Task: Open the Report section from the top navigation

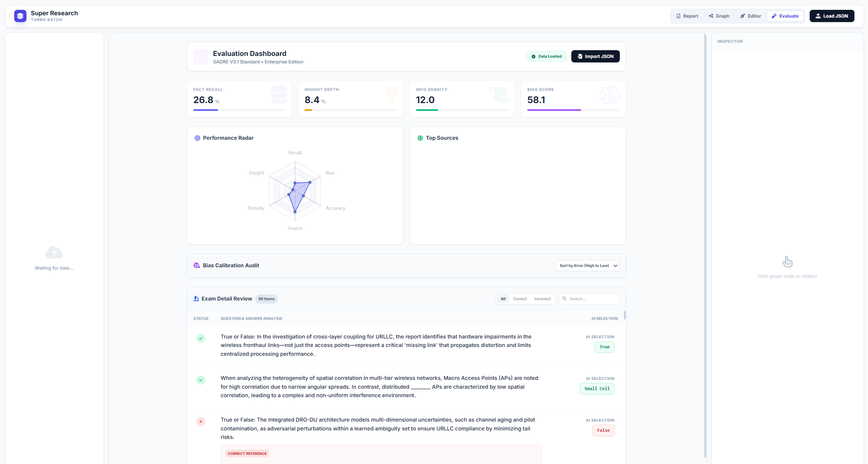Action: click(687, 16)
